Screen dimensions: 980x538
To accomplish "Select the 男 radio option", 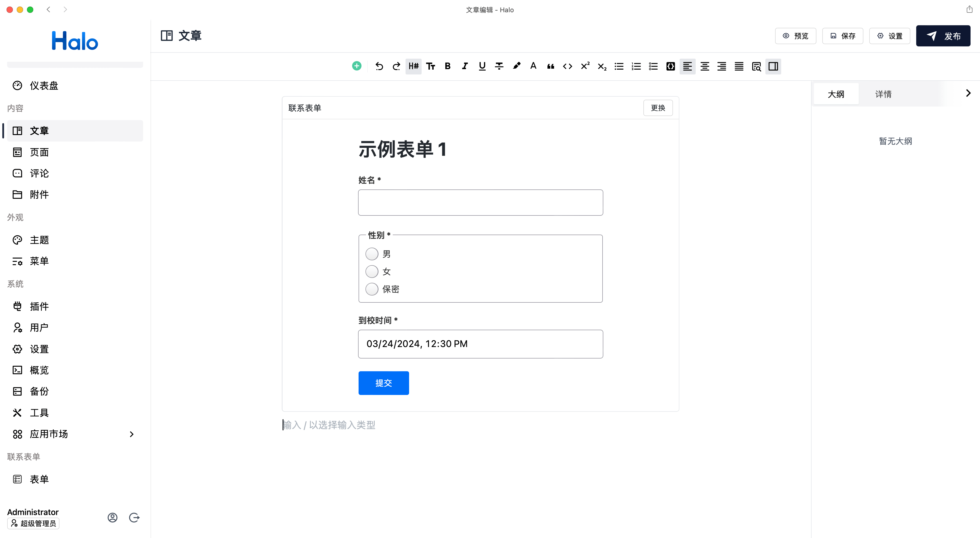I will click(x=372, y=254).
